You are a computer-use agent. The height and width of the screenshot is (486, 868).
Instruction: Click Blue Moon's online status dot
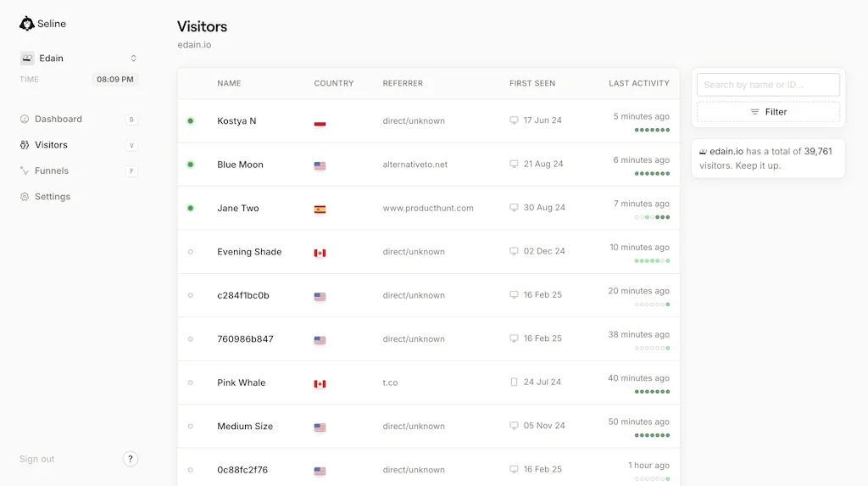(x=191, y=165)
